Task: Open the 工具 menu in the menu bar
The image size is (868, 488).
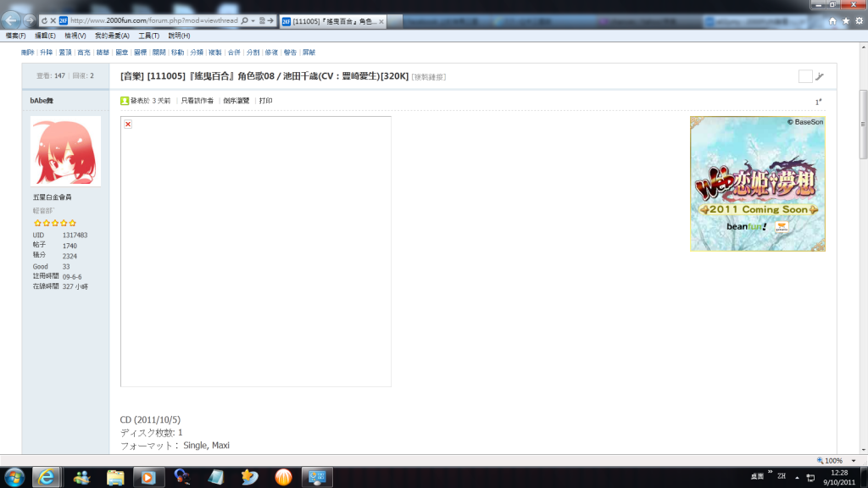Action: point(149,36)
